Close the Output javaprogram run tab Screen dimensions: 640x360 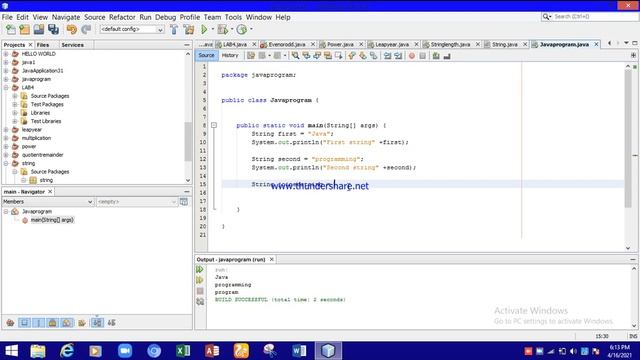click(271, 259)
